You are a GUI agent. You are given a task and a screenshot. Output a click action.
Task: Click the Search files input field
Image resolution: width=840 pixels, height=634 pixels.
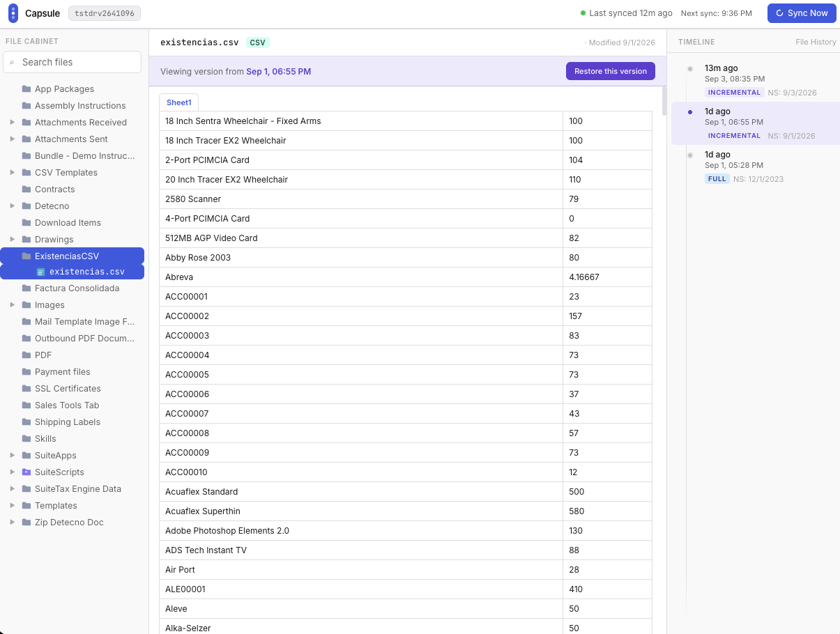(x=72, y=62)
